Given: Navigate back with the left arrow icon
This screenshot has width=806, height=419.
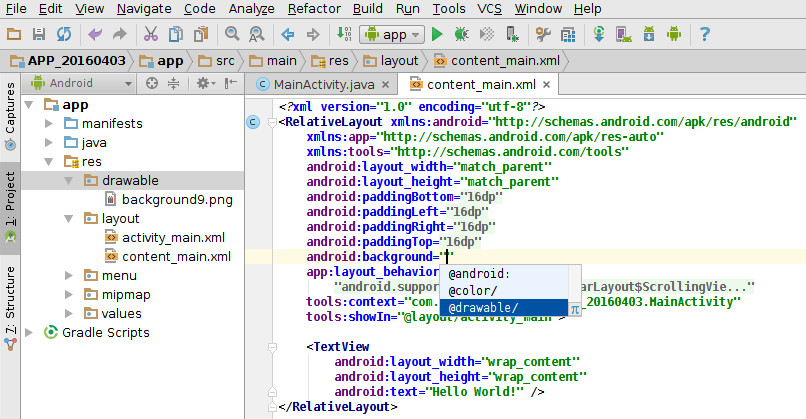Looking at the screenshot, I should pos(288,34).
